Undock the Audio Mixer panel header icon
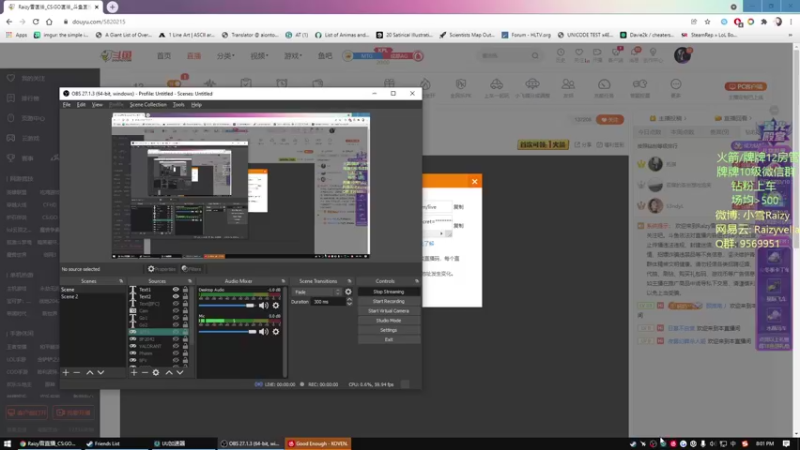This screenshot has height=450, width=800. tap(283, 281)
